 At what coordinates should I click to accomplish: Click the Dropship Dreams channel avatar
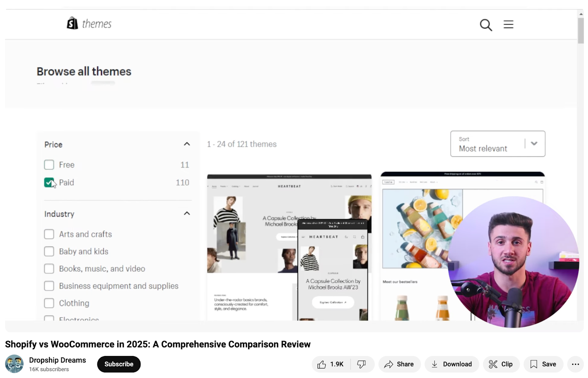click(x=14, y=364)
